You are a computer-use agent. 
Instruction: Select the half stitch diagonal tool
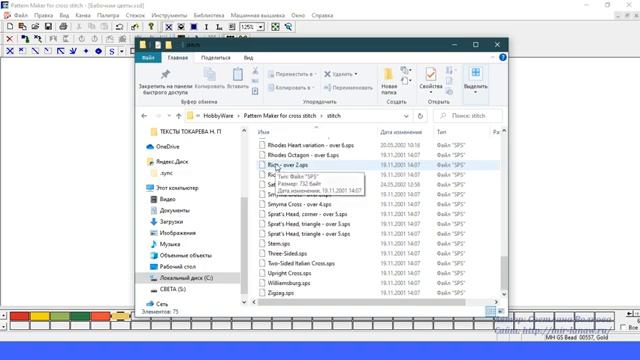35,51
